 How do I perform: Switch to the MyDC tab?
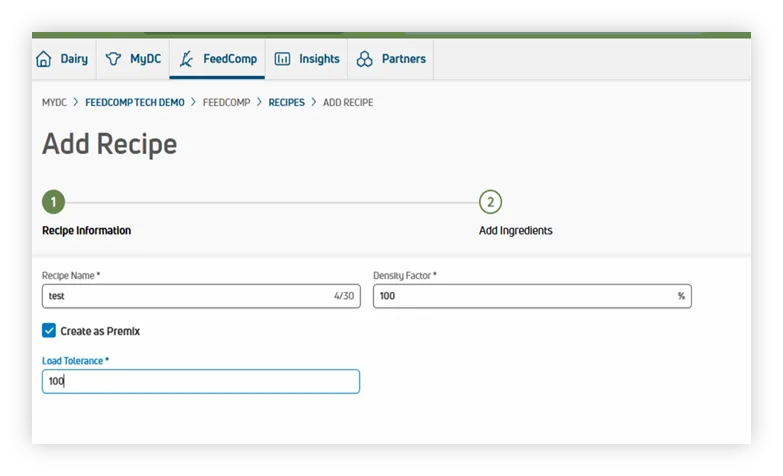(x=133, y=59)
